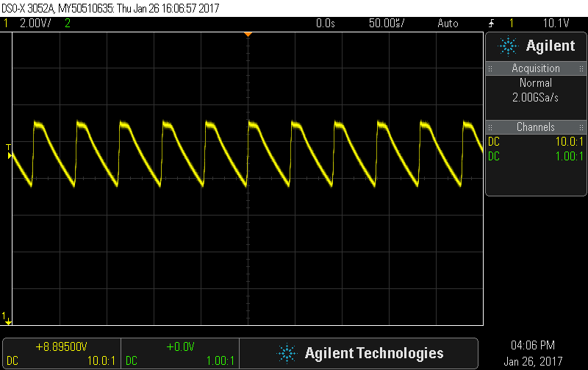Click the yellow DC 10.0:1 channel entry
The image size is (588, 370).
tap(536, 142)
